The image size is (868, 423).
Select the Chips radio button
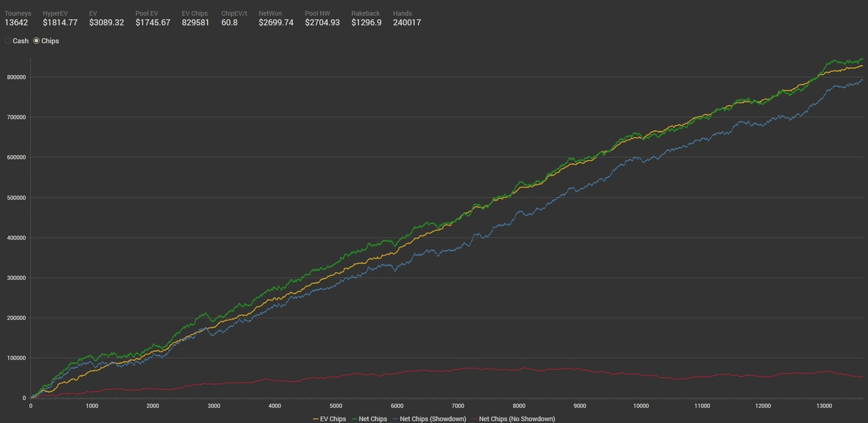click(x=37, y=41)
